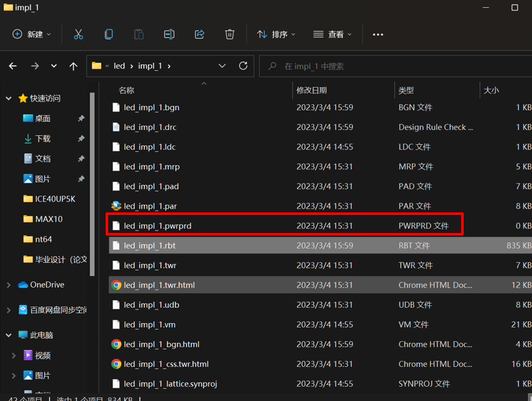
Task: Click the Paste clipboard icon
Action: [x=138, y=34]
